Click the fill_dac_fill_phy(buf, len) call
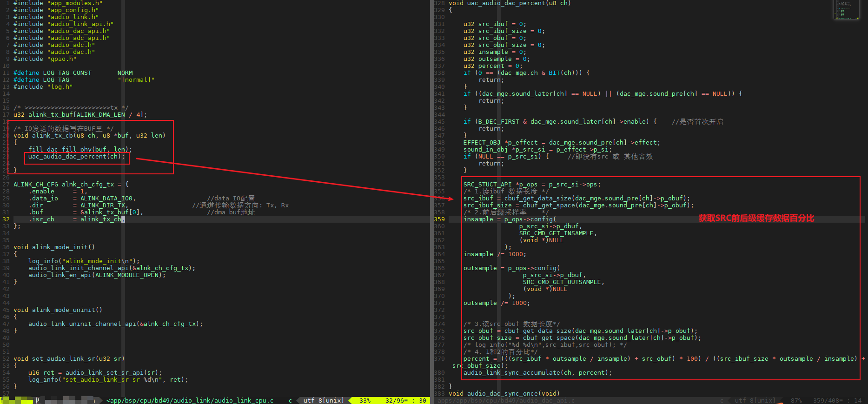 click(80, 149)
